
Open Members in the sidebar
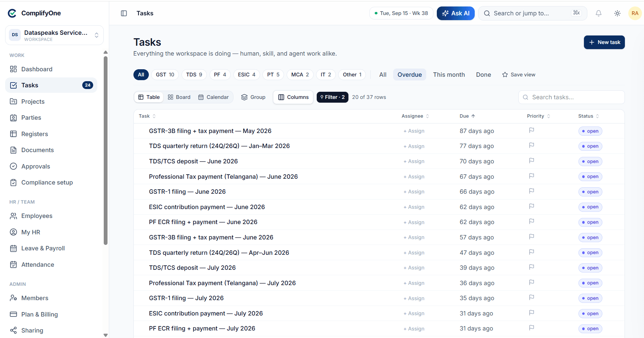pyautogui.click(x=51, y=298)
